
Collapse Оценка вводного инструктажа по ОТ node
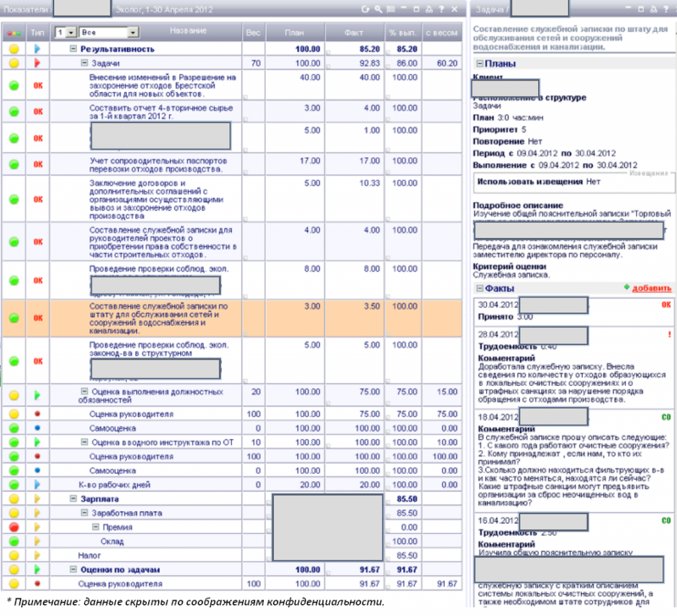coord(85,442)
